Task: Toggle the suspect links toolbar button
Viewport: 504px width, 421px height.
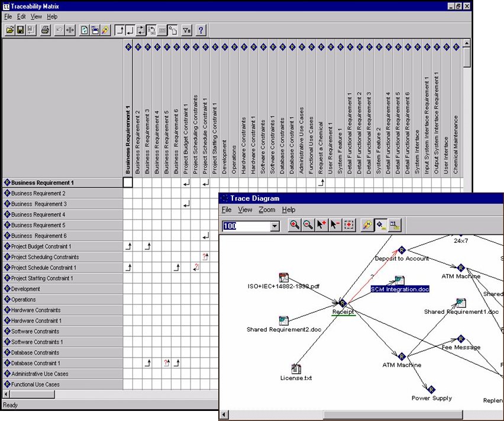Action: [x=151, y=30]
